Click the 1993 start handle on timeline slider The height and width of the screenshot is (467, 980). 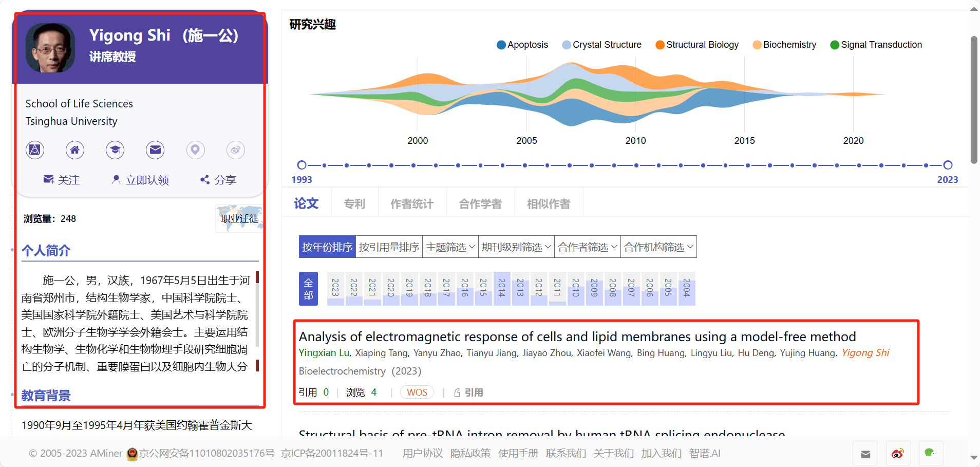[302, 165]
